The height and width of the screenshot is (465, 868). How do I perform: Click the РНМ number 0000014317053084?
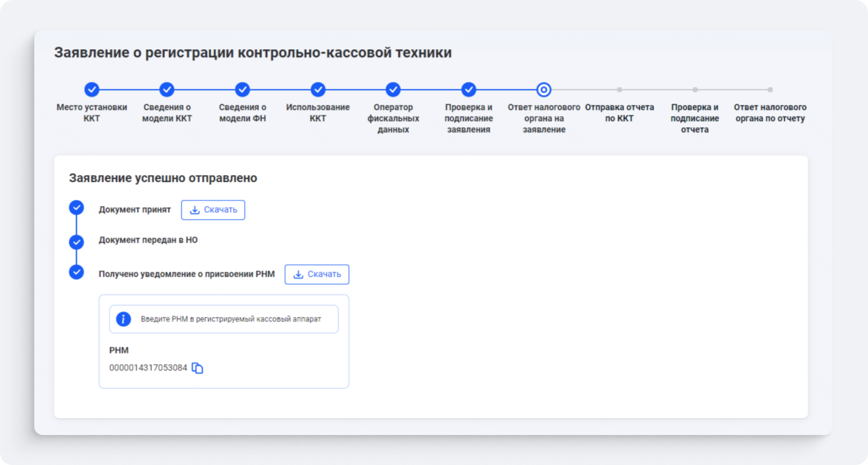[x=148, y=368]
